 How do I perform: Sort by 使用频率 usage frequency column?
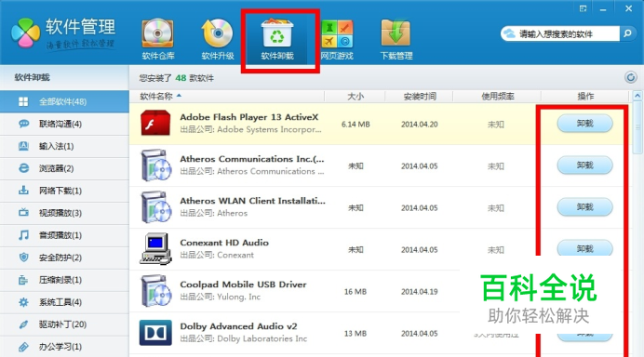(497, 97)
